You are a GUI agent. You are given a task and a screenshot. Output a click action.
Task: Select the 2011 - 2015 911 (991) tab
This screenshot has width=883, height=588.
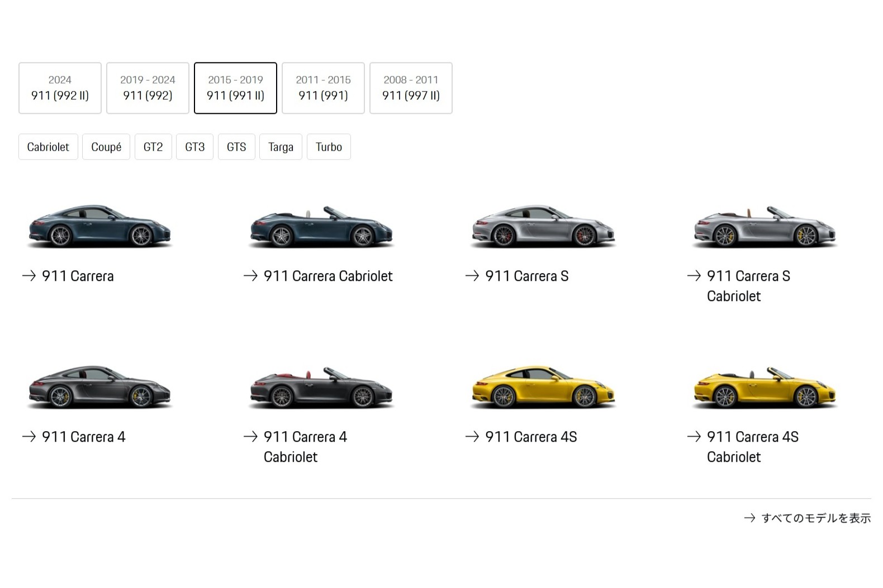(323, 88)
